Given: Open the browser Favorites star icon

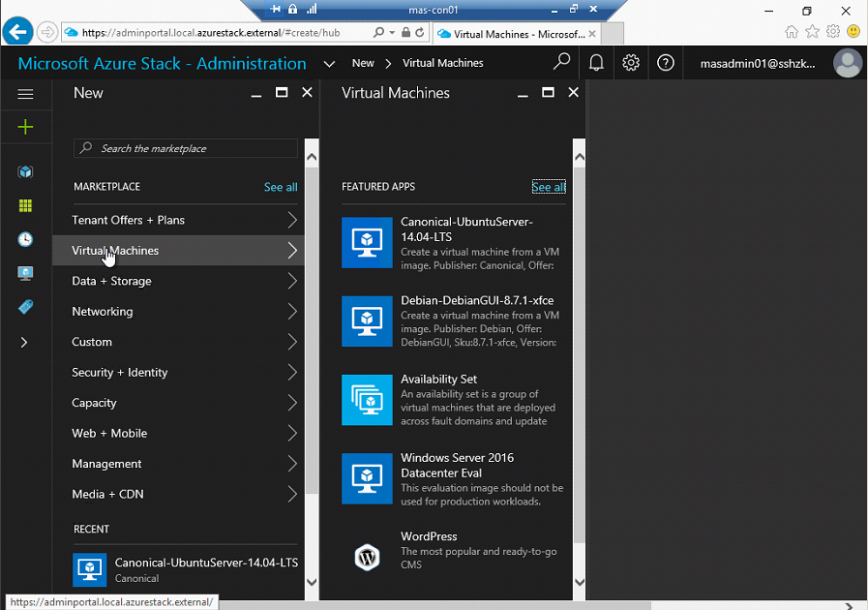Looking at the screenshot, I should coord(812,32).
